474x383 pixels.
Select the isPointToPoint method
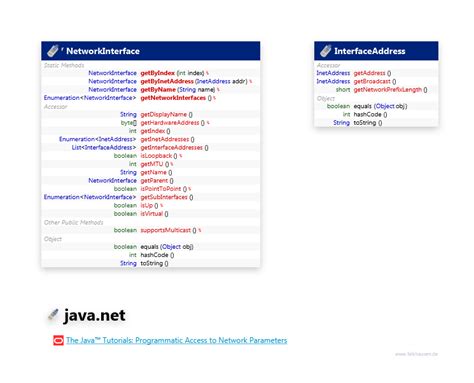tap(161, 189)
